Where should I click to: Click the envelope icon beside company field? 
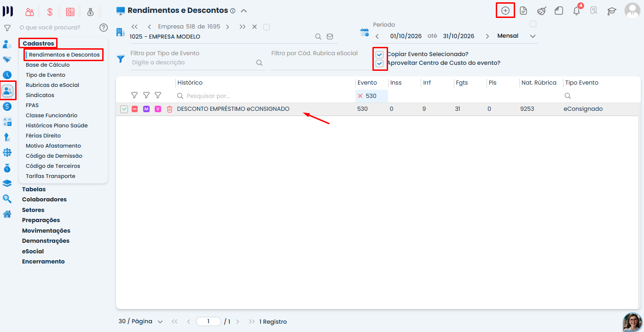(x=330, y=36)
